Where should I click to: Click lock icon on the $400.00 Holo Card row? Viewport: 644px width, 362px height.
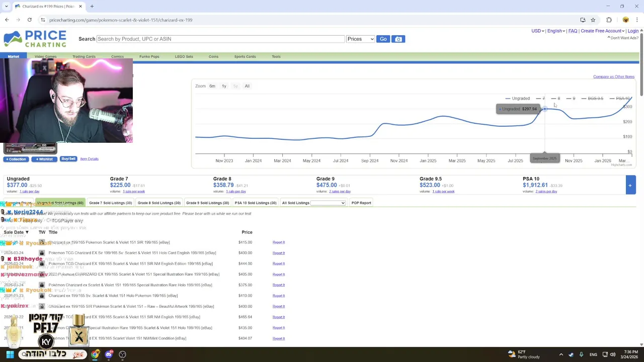(42, 253)
